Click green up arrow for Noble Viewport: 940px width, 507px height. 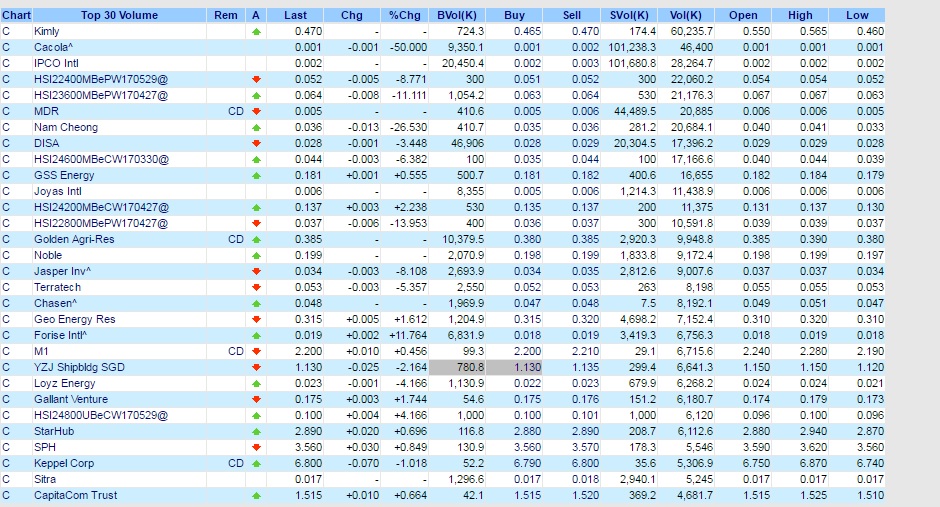point(256,256)
